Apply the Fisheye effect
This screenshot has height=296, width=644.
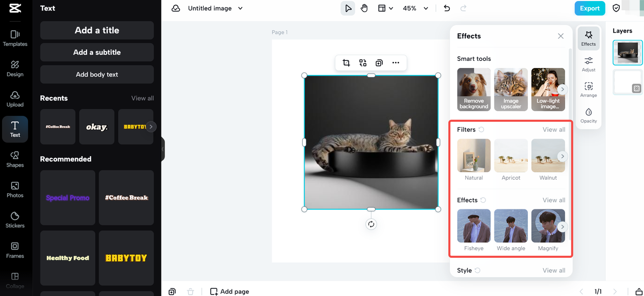coord(474,230)
